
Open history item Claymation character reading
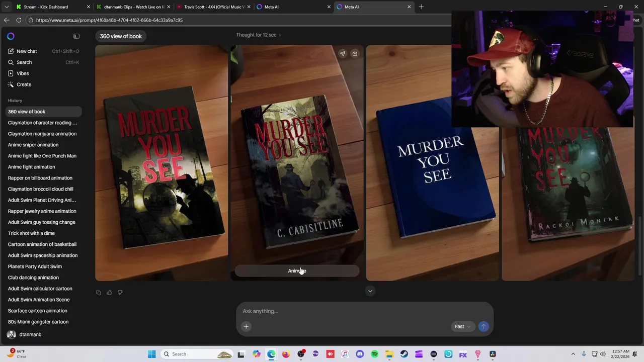[x=42, y=123]
